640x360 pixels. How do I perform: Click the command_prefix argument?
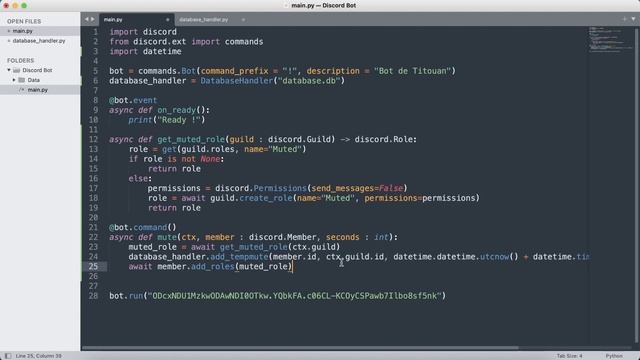[234, 71]
